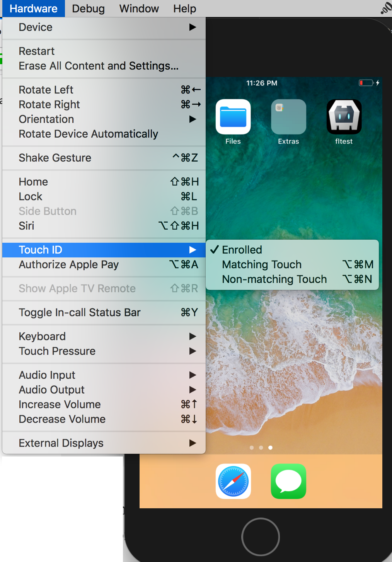Click the third page indicator dot
The image size is (392, 562).
click(x=271, y=448)
